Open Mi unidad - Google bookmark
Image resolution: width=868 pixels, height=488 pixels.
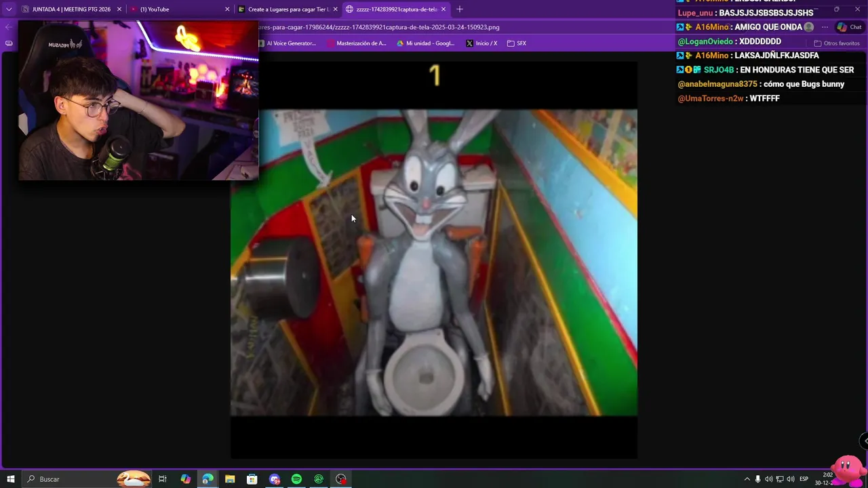click(x=425, y=43)
